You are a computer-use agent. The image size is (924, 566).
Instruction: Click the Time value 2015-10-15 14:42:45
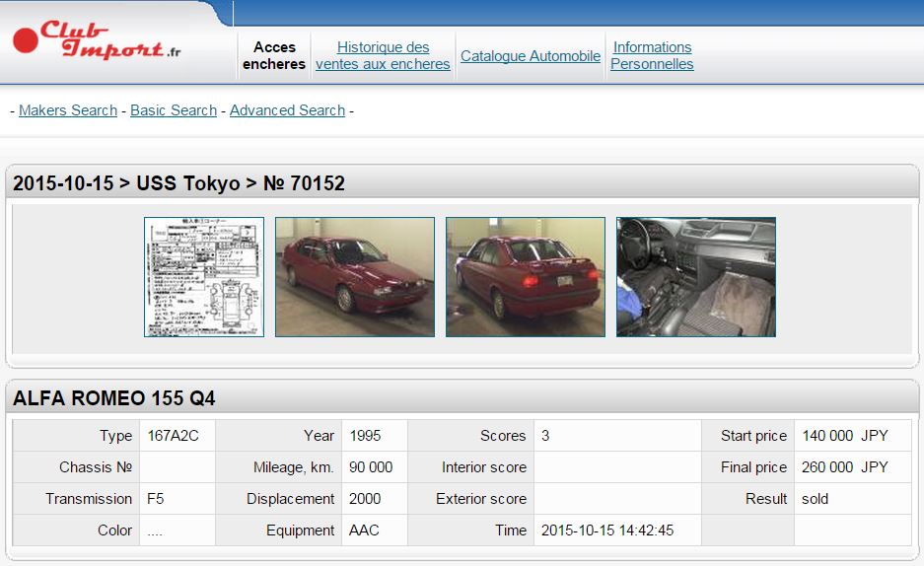pos(607,531)
